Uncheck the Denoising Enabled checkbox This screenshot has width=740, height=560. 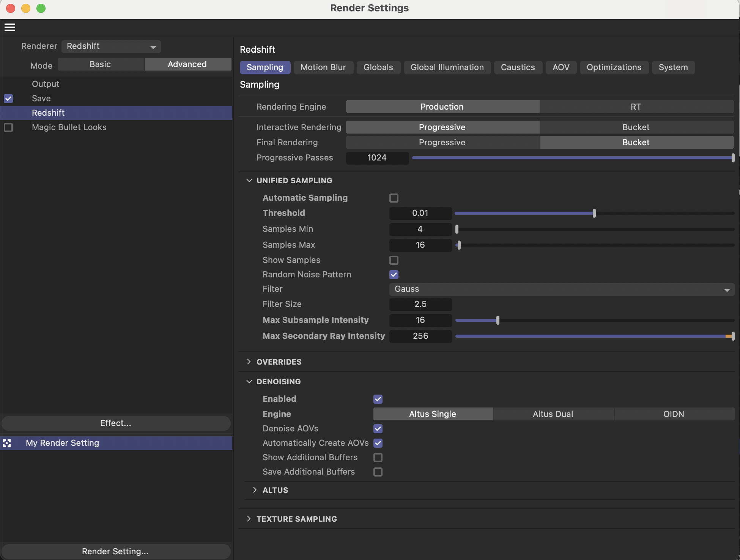(378, 399)
